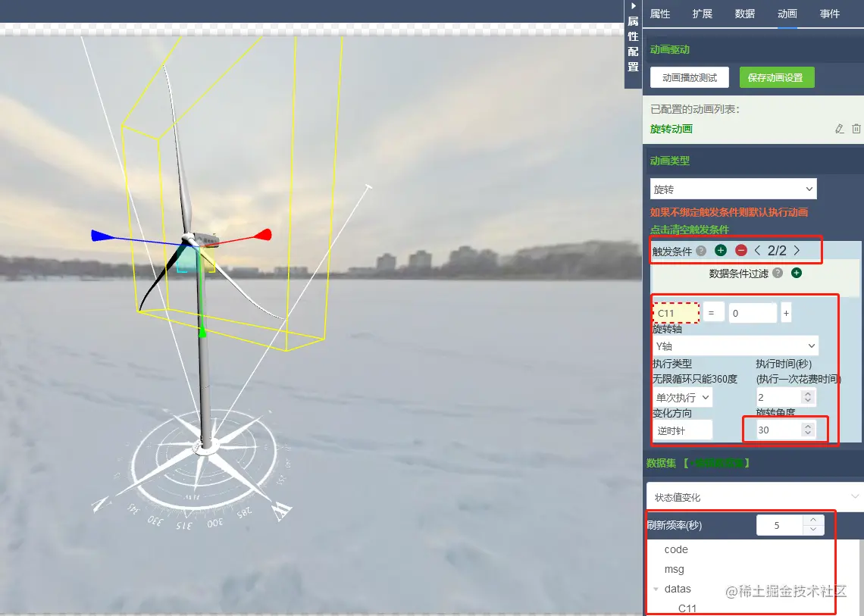This screenshot has height=616, width=864.
Task: Click 点击清空触发条件 link
Action: tap(690, 230)
